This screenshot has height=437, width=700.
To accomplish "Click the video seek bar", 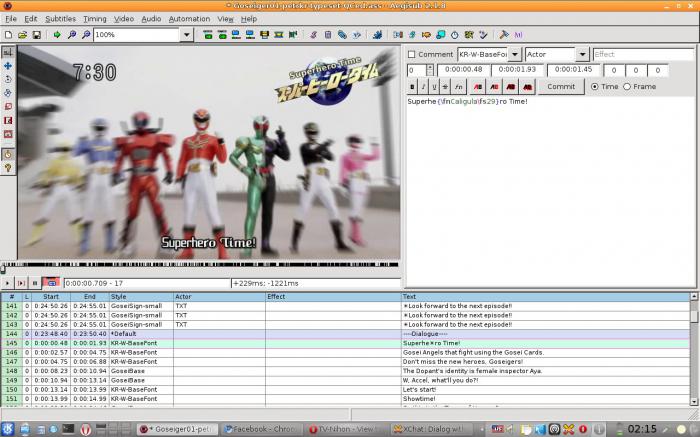I will pyautogui.click(x=200, y=265).
